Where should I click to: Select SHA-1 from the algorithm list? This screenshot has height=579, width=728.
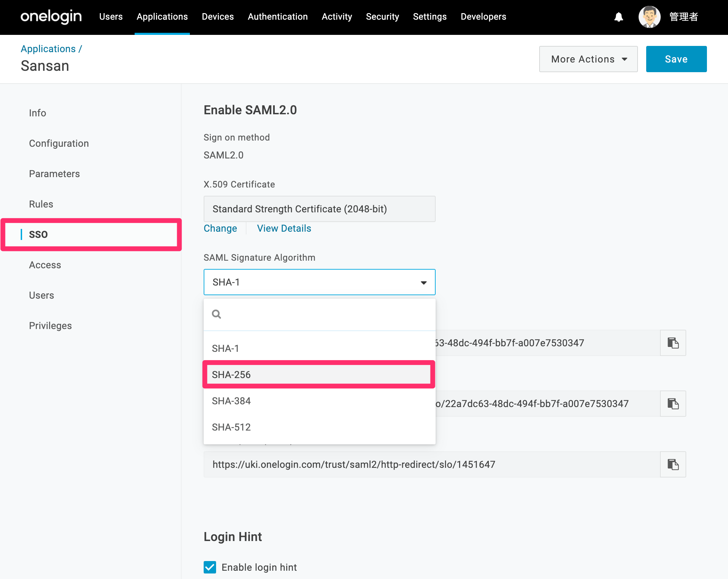click(x=319, y=348)
